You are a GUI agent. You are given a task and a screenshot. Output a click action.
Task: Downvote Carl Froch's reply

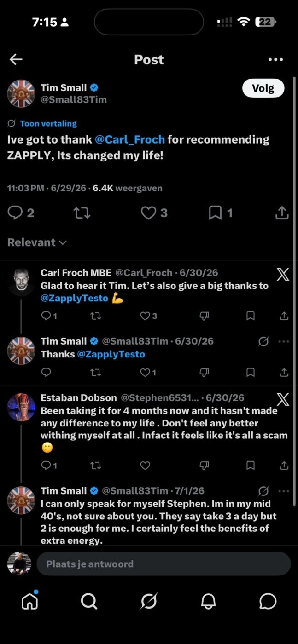[205, 316]
